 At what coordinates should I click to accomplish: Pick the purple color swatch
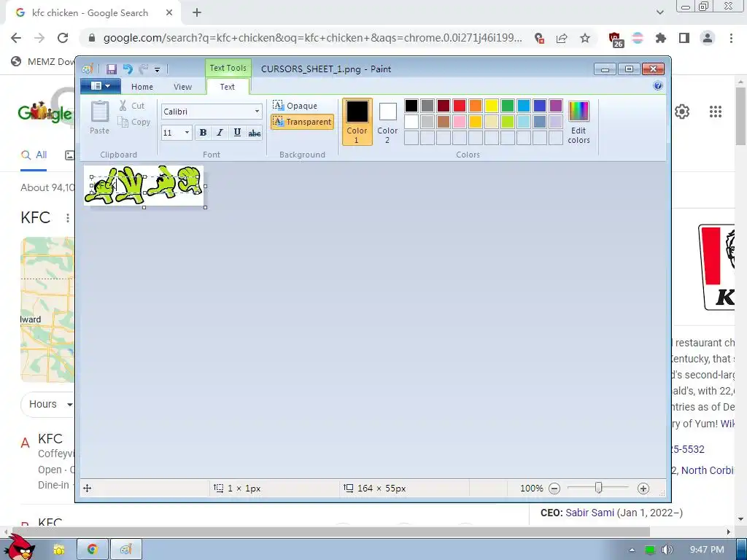(555, 105)
